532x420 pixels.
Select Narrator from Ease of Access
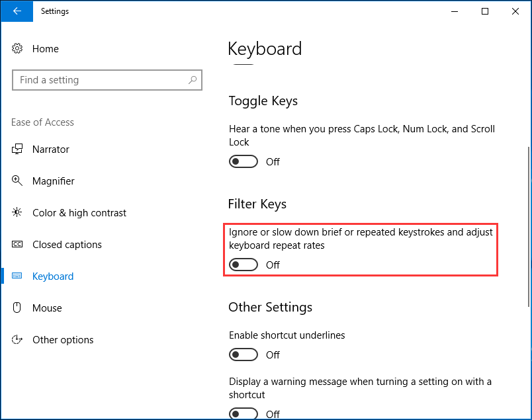click(x=51, y=149)
